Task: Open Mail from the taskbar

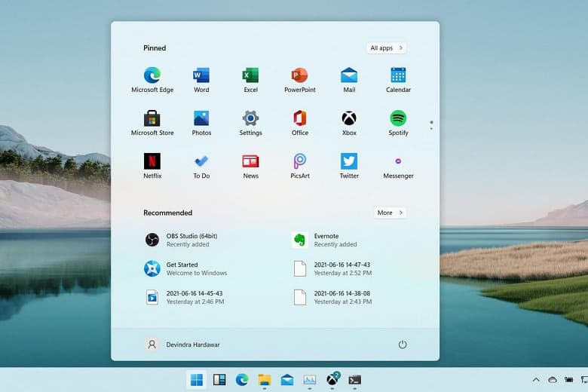Action: (x=287, y=380)
